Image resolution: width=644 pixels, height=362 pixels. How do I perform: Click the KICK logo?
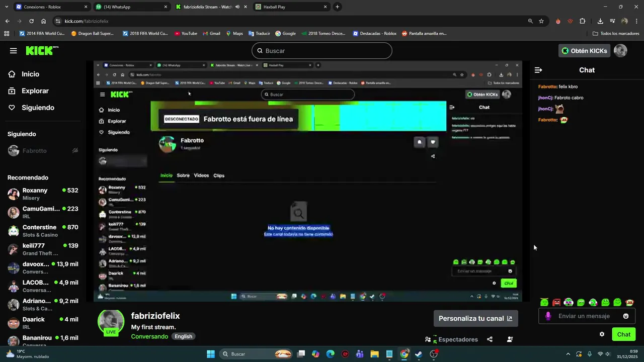42,50
